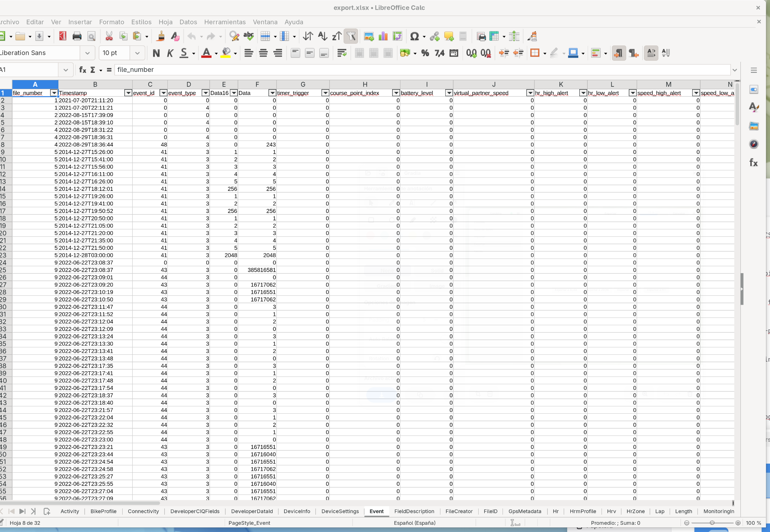The width and height of the screenshot is (770, 532).
Task: Switch to the DeviceInfo sheet tab
Action: [297, 511]
